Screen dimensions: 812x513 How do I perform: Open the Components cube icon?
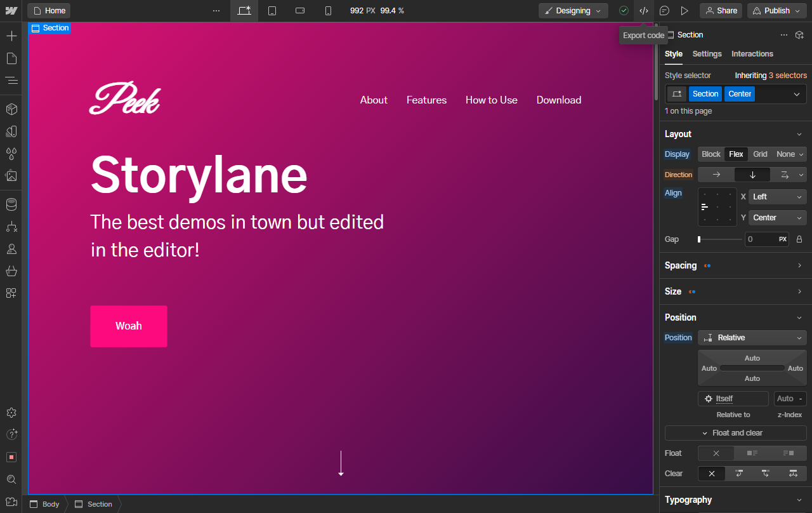[11, 109]
